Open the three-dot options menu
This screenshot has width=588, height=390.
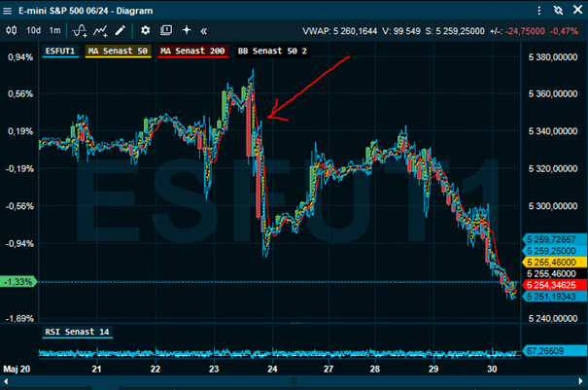[538, 11]
